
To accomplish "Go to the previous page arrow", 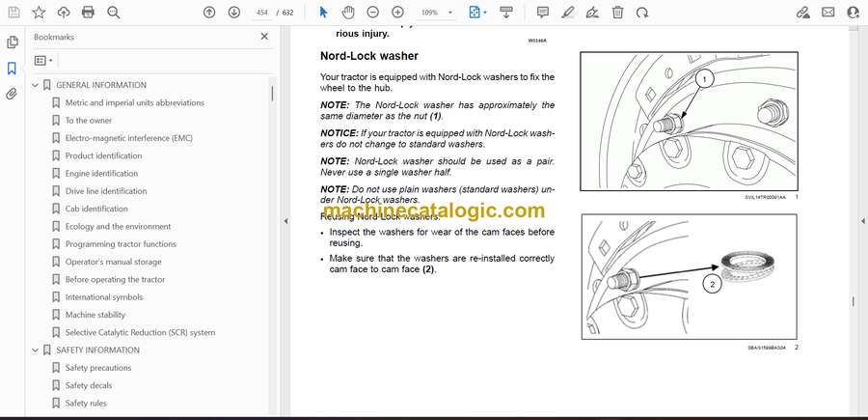I will pyautogui.click(x=209, y=13).
